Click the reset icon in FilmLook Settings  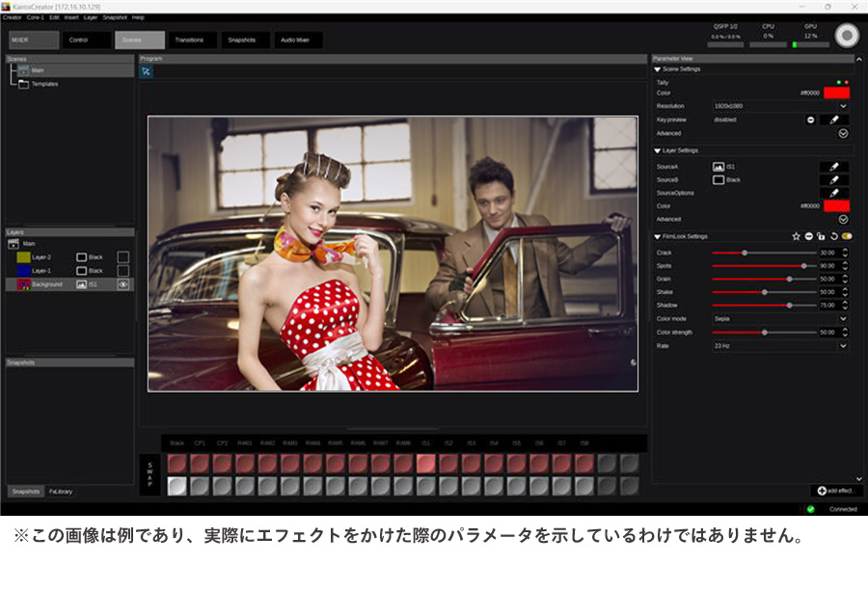[834, 236]
